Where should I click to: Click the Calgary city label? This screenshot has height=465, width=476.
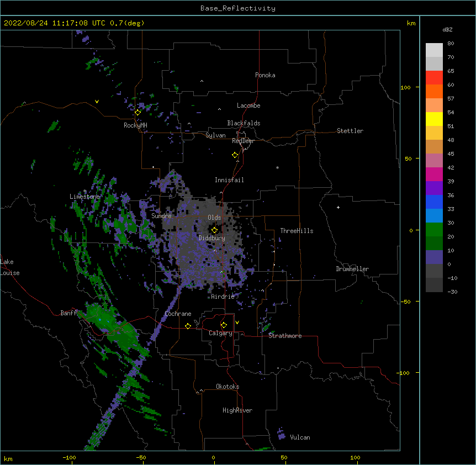pos(220,333)
